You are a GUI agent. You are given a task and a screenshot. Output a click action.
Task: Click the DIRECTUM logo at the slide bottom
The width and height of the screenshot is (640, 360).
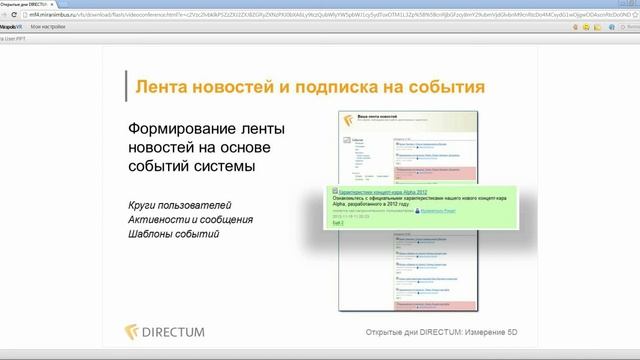164,332
